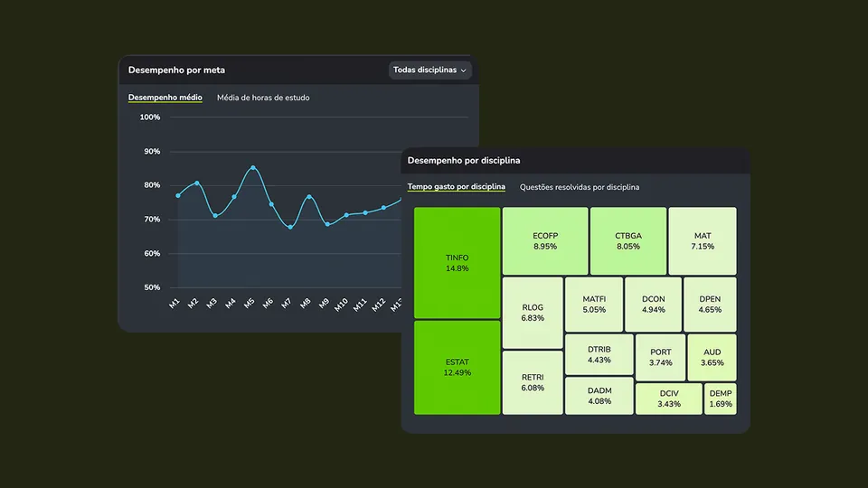This screenshot has height=488, width=868.
Task: Select the Desempenho médio tab
Action: (165, 98)
